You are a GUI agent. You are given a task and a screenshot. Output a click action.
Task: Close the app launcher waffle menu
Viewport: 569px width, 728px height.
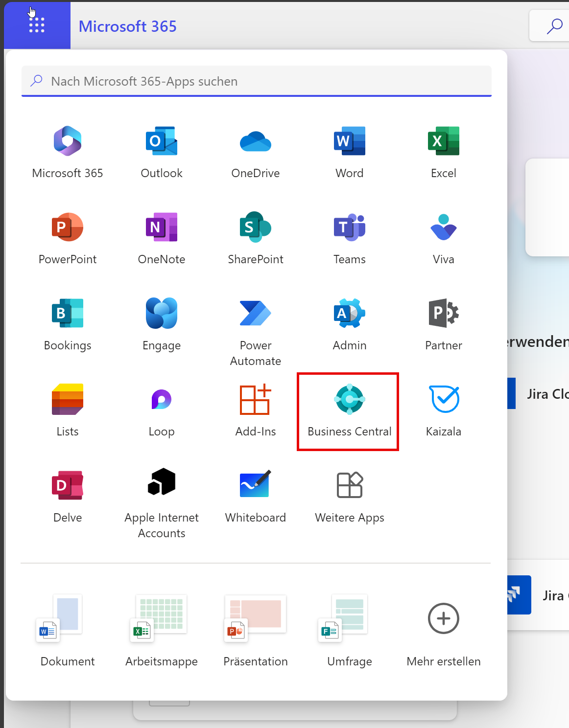(x=37, y=25)
